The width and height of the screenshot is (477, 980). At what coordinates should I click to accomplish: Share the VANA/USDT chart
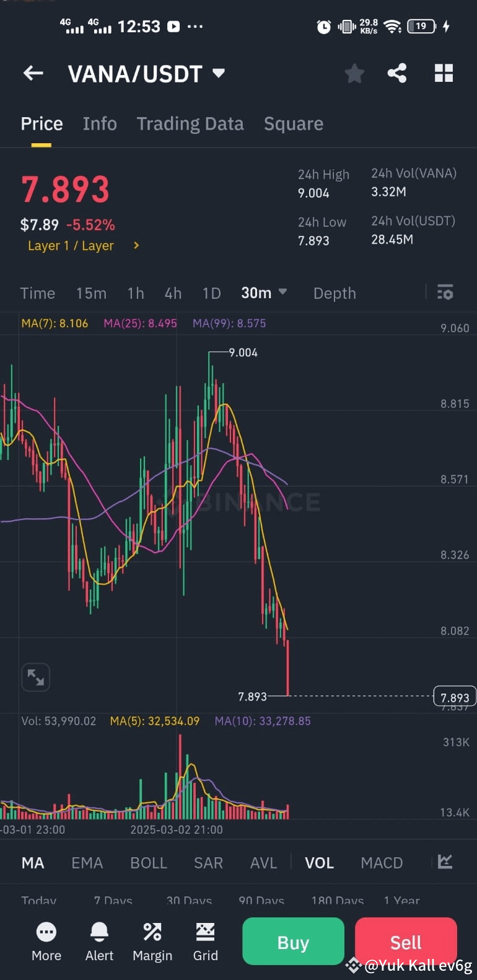tap(396, 73)
